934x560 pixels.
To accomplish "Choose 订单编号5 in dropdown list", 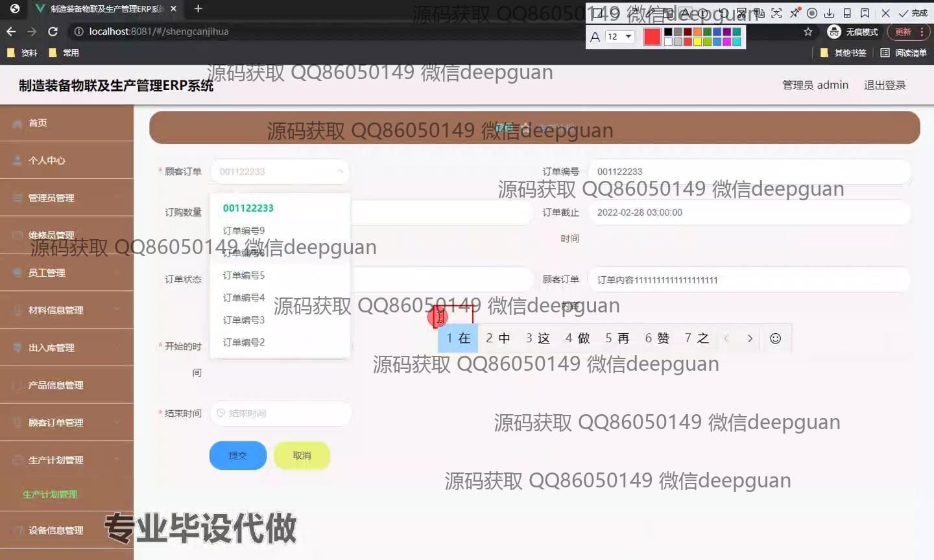I will pyautogui.click(x=280, y=275).
